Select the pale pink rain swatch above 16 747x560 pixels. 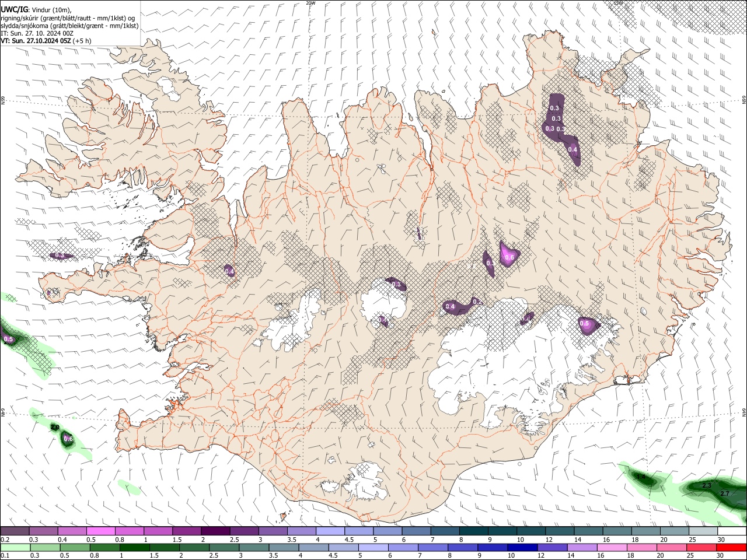coord(610,547)
